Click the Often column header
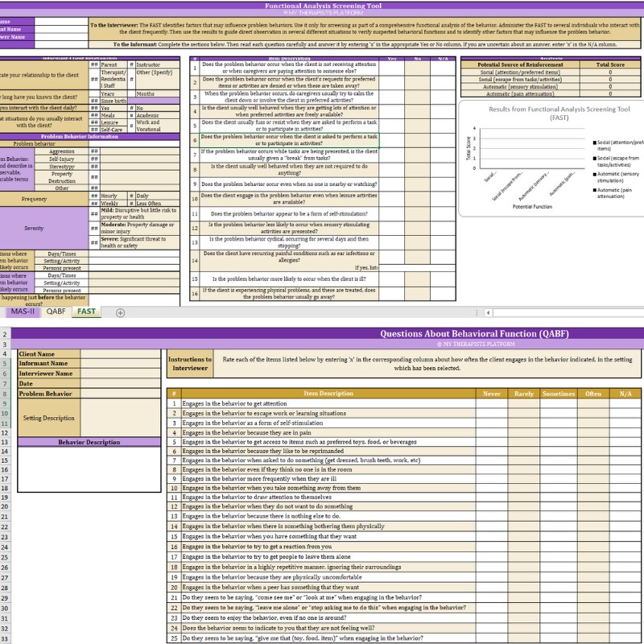The width and height of the screenshot is (644, 644). (593, 394)
